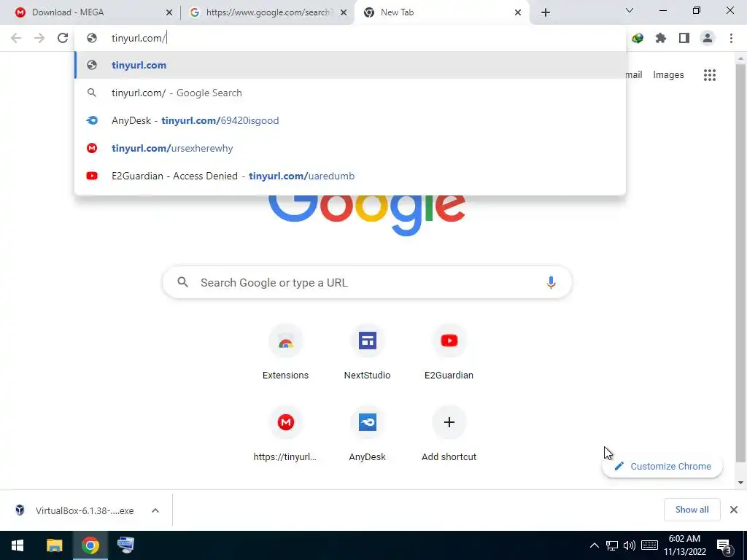Click the Add shortcut plus tile
Image resolution: width=747 pixels, height=560 pixels.
449,435
